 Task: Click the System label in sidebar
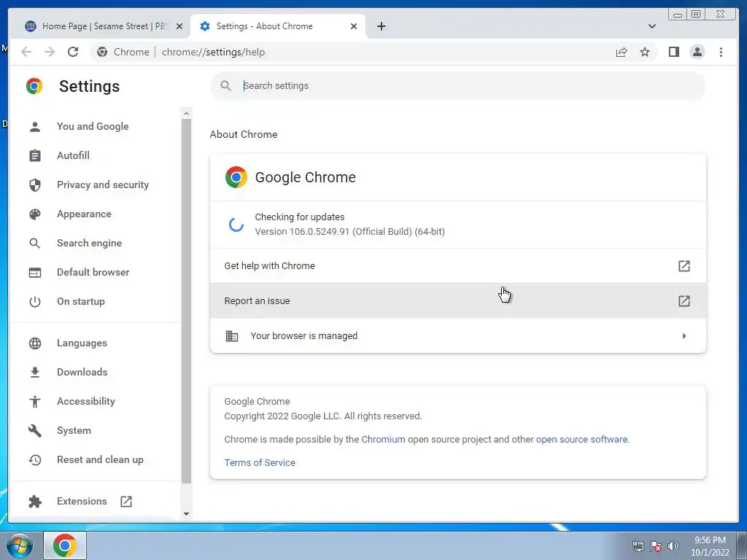pos(74,430)
